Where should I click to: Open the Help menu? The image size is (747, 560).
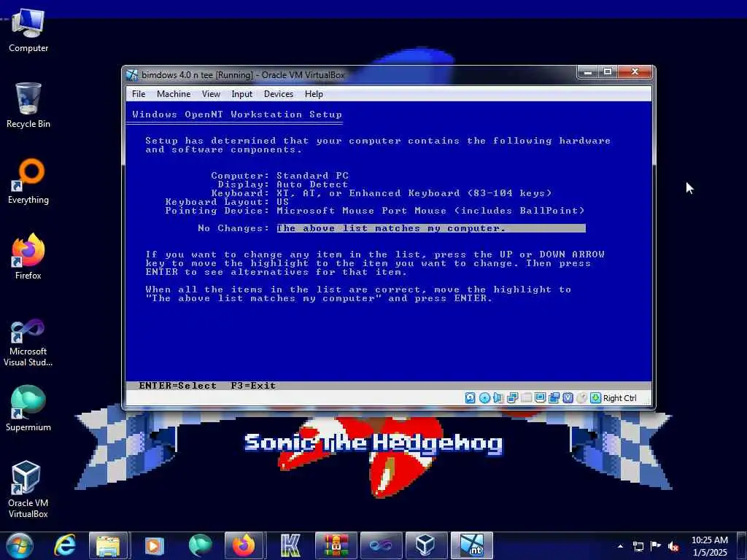coord(314,94)
